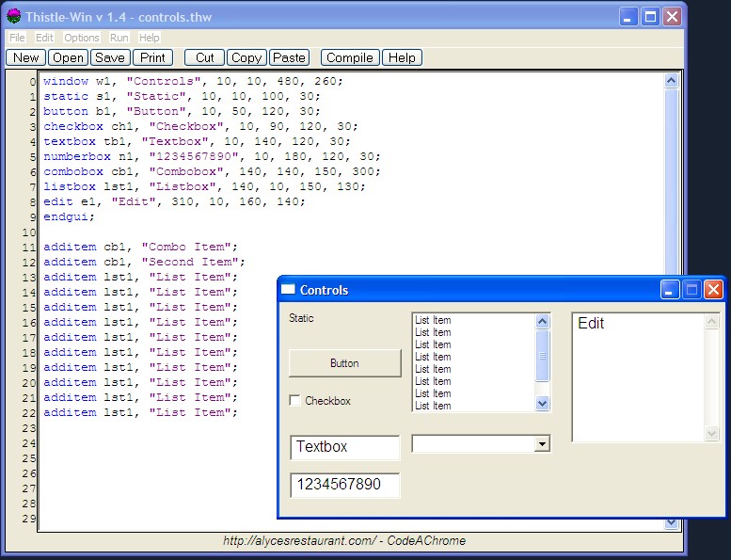Expand the combobox dropdown arrow in Controls
Screen dimensions: 731x560
(542, 444)
